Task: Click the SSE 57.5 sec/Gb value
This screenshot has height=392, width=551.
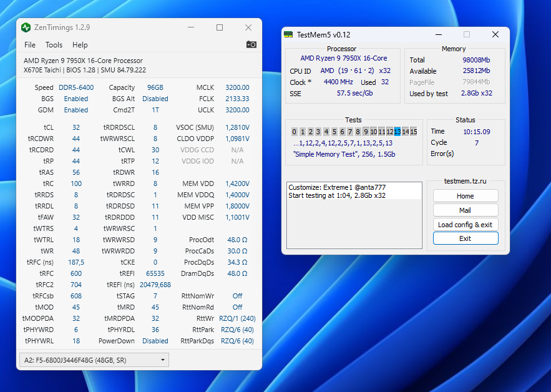Action: pos(354,93)
